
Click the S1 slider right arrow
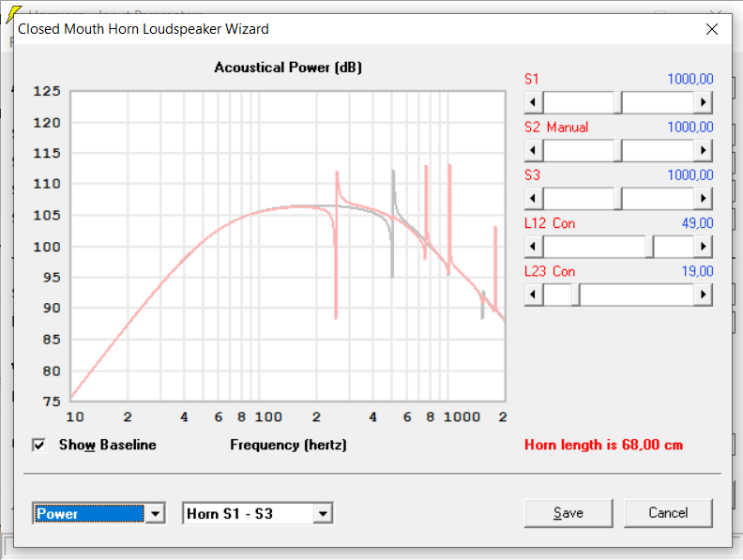pos(704,102)
